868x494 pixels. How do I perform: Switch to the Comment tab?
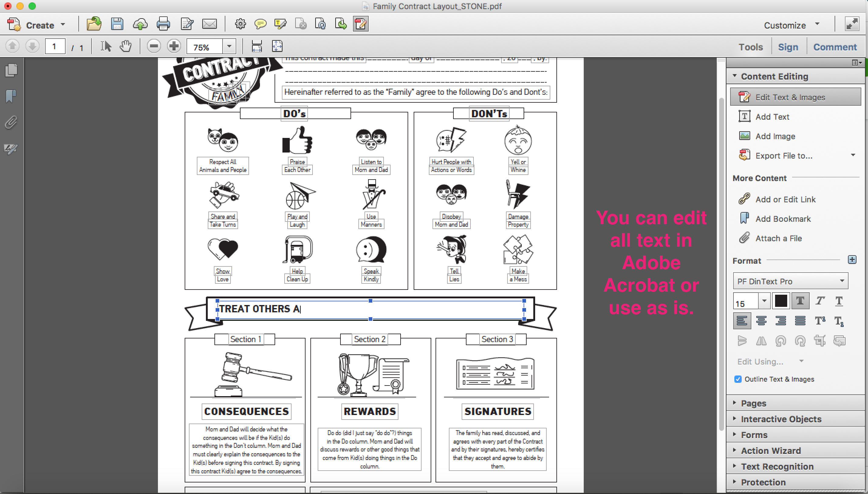click(x=835, y=47)
